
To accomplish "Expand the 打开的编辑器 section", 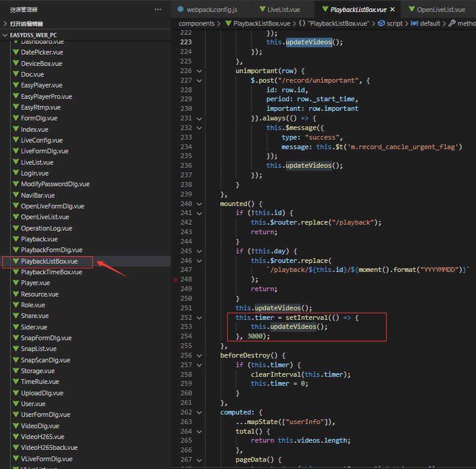I will [x=26, y=24].
